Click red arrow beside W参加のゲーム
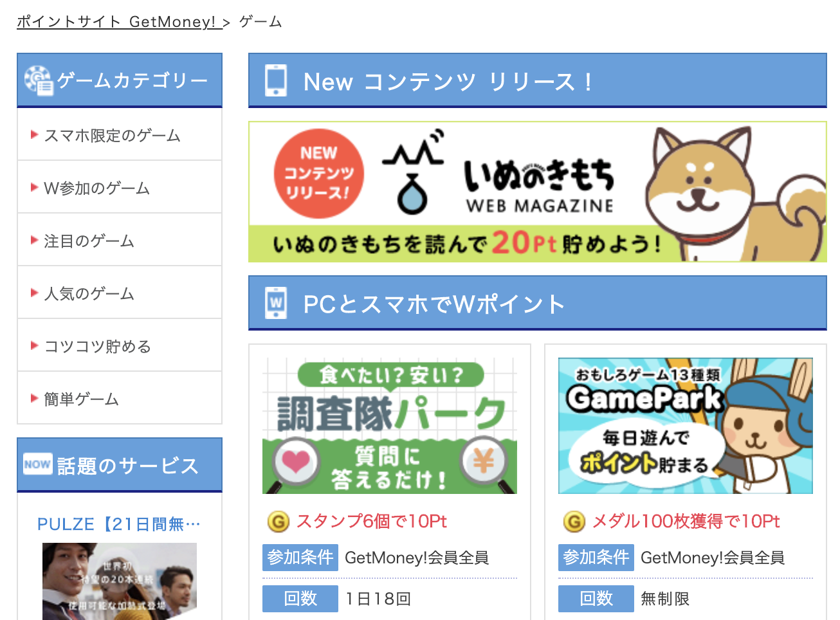This screenshot has height=620, width=840. (x=35, y=187)
